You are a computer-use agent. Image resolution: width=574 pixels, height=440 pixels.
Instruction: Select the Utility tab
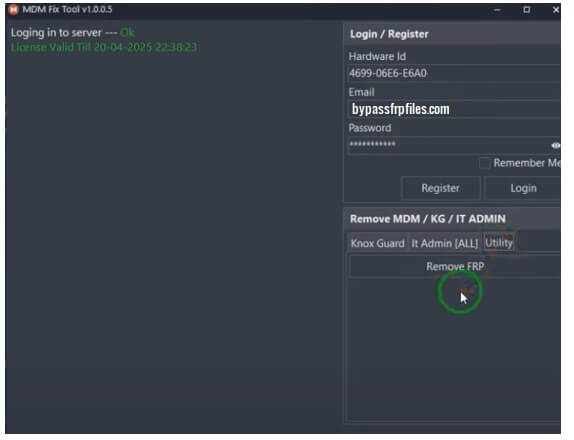tap(499, 243)
